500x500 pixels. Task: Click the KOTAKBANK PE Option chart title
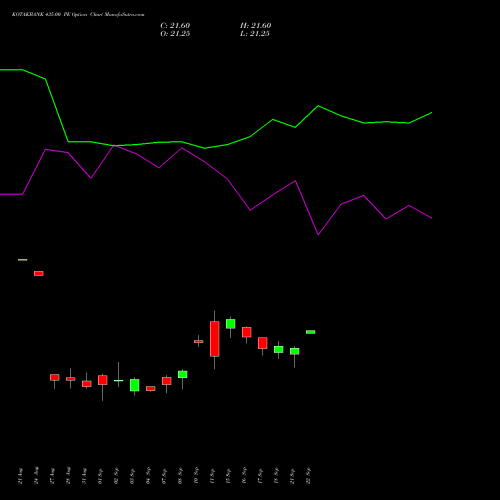78,15
